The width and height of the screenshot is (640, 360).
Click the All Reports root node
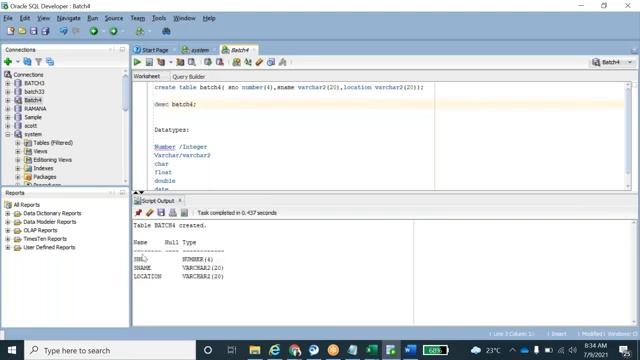pyautogui.click(x=27, y=205)
